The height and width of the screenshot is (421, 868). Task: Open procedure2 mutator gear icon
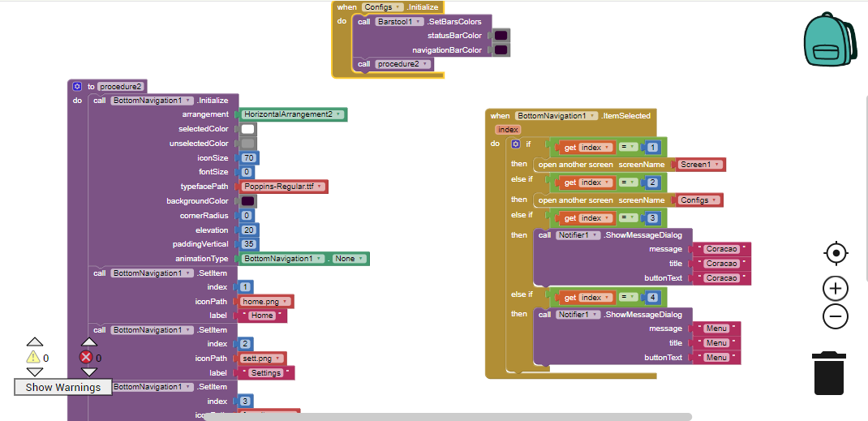tap(77, 86)
